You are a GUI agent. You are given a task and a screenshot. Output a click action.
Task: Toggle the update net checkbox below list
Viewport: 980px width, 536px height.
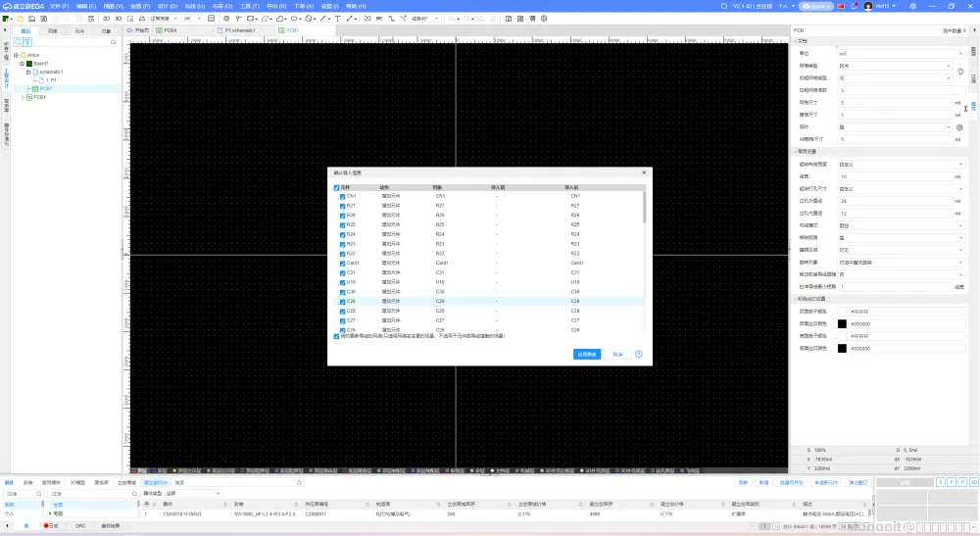click(x=337, y=337)
